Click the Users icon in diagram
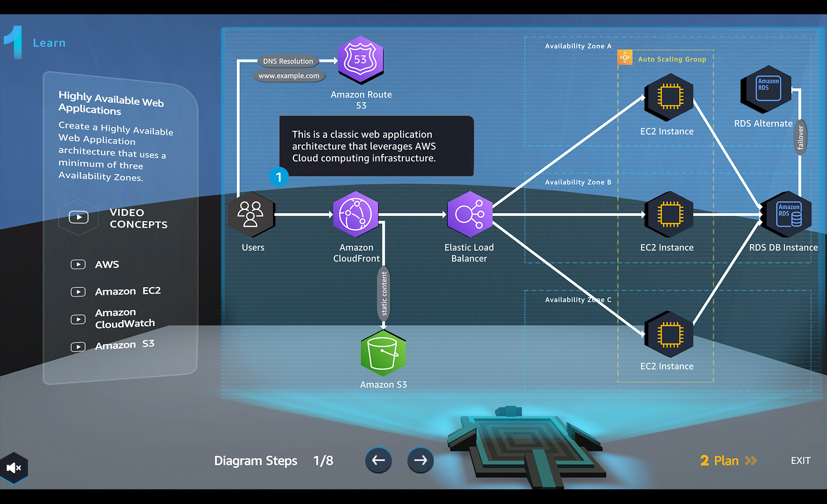This screenshot has height=504, width=827. click(x=251, y=214)
